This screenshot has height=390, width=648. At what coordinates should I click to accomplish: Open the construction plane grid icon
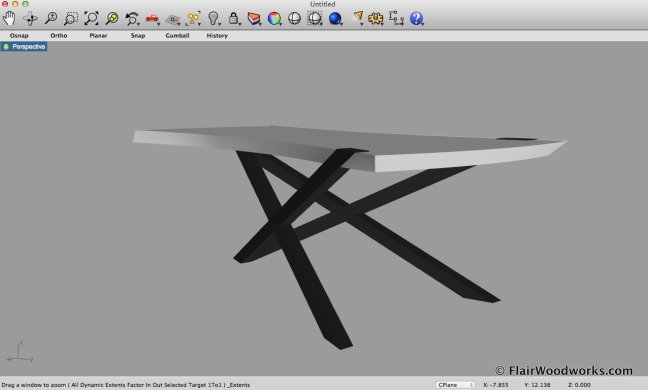click(173, 19)
